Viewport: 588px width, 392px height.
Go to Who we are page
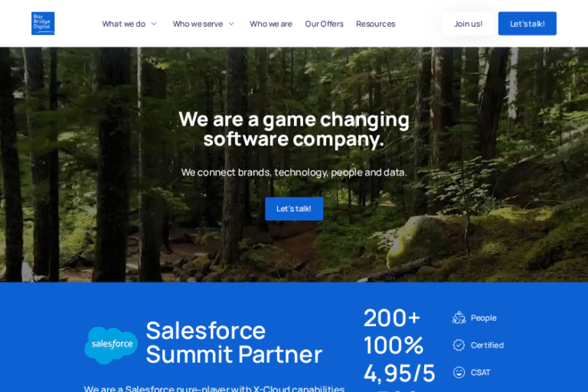click(x=271, y=24)
